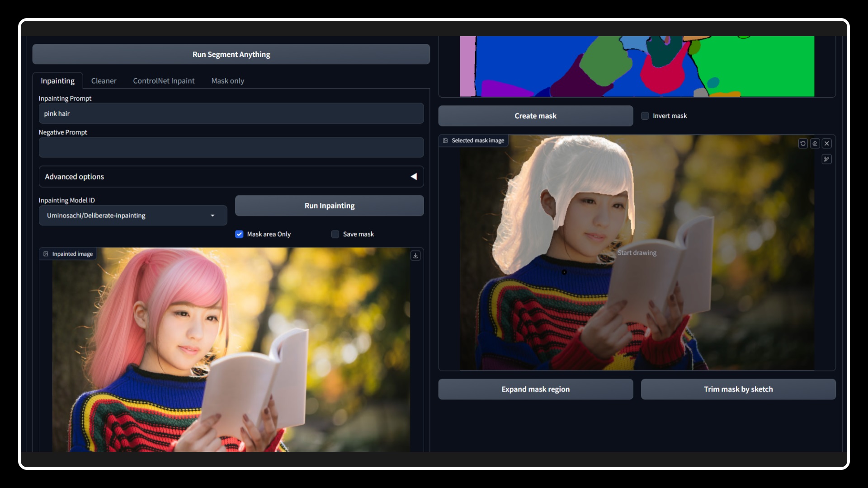
Task: Click the Create mask button
Action: pyautogui.click(x=535, y=116)
